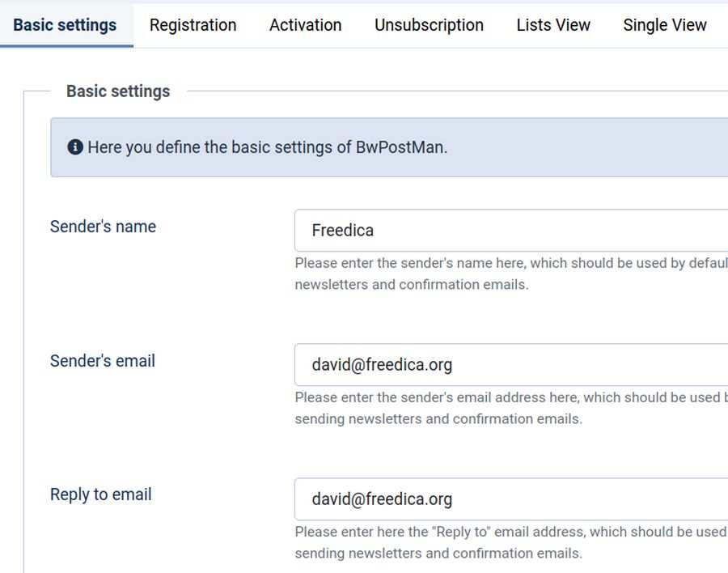
Task: Open the Single View tab
Action: 664,25
